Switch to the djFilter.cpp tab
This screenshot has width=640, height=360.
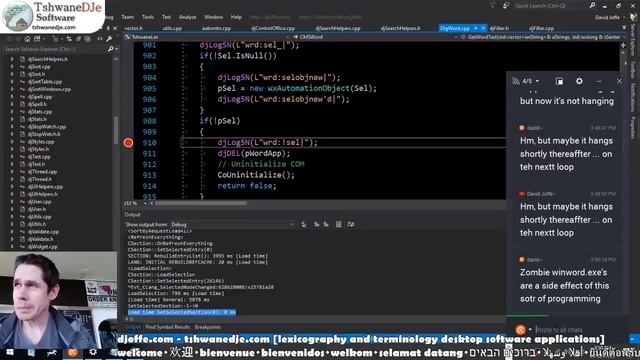[541, 28]
